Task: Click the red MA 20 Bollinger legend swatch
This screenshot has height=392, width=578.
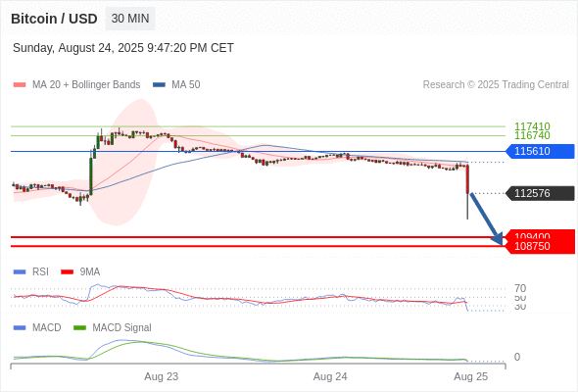Action: tap(20, 85)
